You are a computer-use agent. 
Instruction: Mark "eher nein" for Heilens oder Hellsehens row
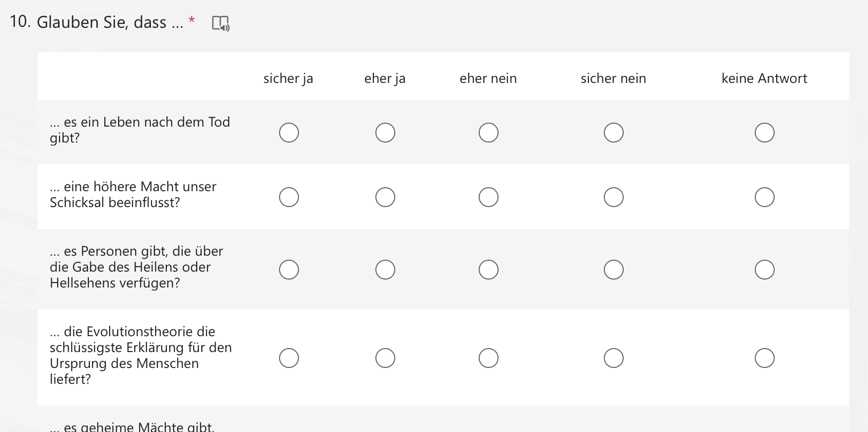(x=489, y=270)
